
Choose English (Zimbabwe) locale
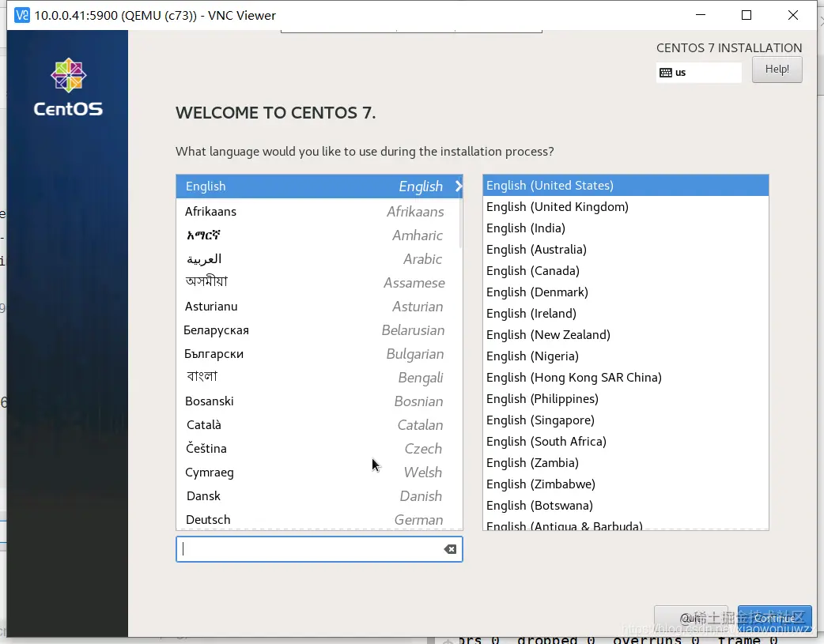point(626,484)
